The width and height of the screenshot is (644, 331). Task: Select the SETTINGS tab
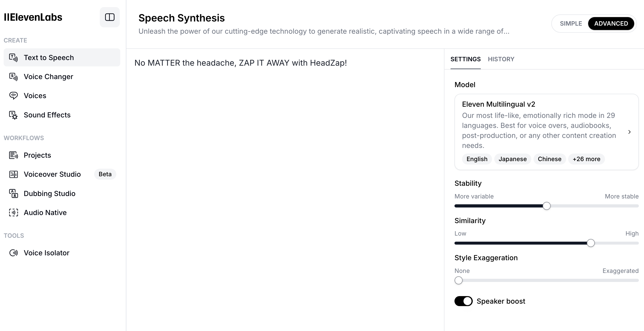point(465,59)
